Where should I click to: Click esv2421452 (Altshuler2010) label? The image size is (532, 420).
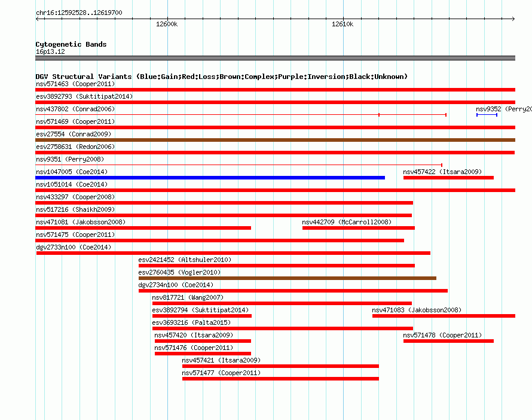tap(185, 260)
